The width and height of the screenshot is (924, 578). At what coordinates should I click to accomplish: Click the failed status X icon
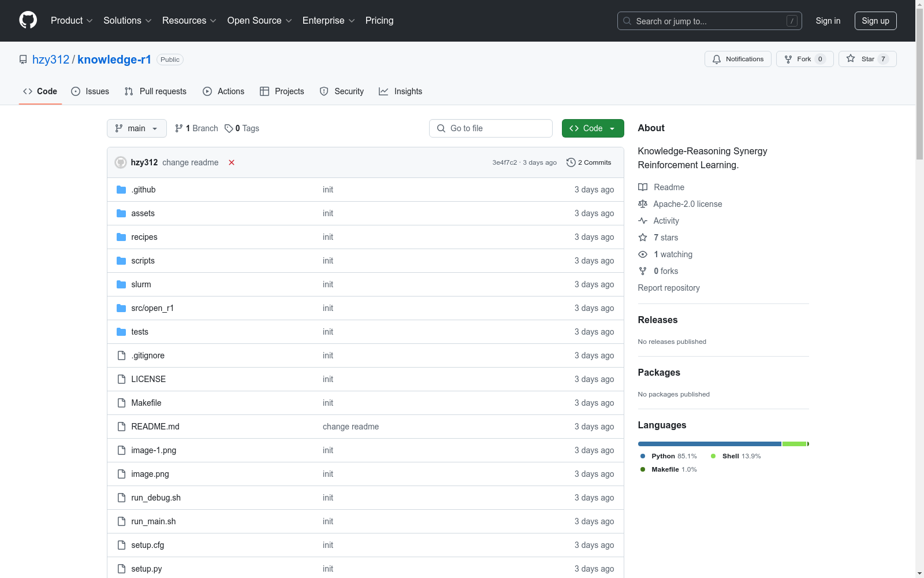pos(232,162)
